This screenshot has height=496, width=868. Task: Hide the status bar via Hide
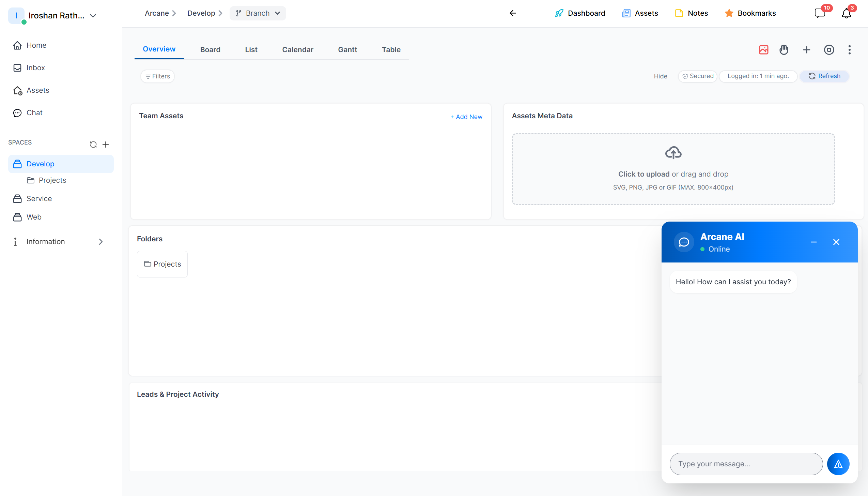pos(660,76)
